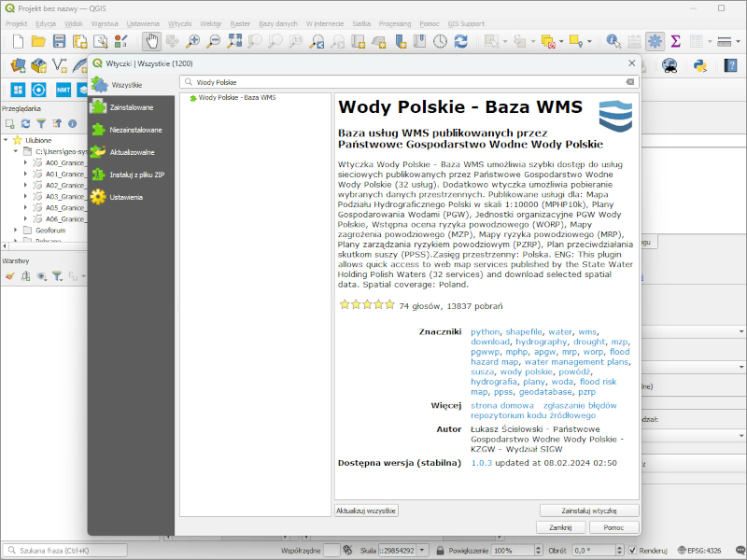Click the layers panel filter legend icon
Viewport: 747px width, 560px height.
click(x=57, y=276)
